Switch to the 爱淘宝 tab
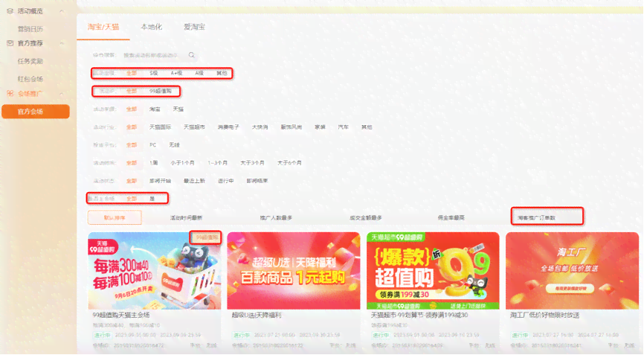Screen dimensions: 644x355 (x=194, y=27)
